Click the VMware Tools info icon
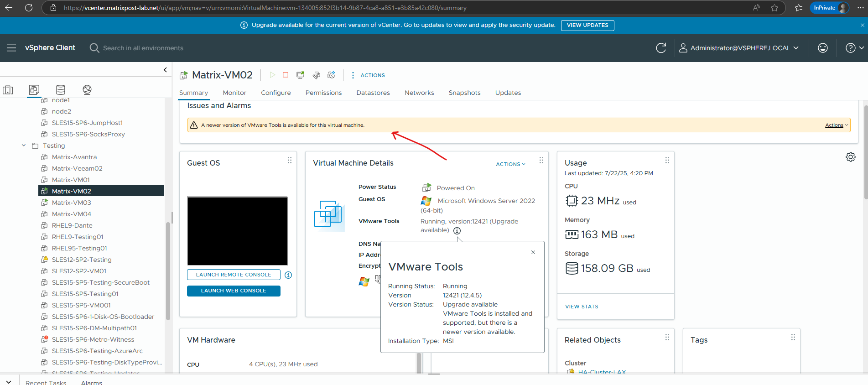 (x=457, y=231)
